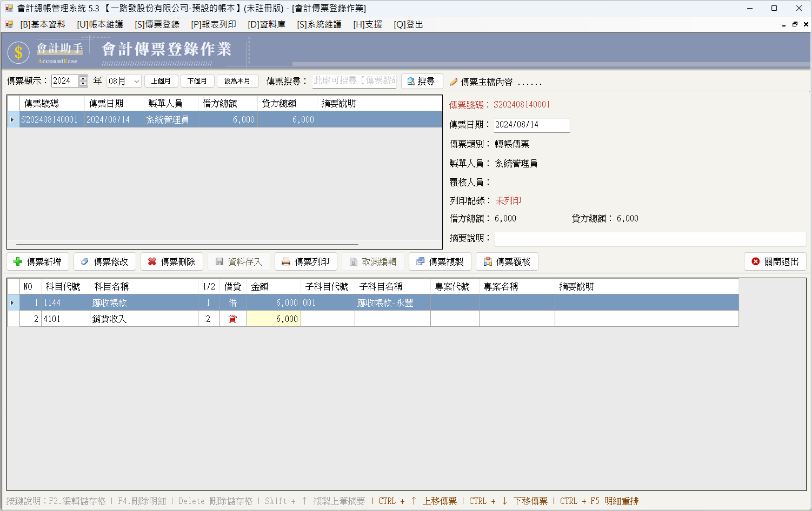Click the red voucher number S202408140001 on the right
This screenshot has width=812, height=511.
[x=522, y=105]
